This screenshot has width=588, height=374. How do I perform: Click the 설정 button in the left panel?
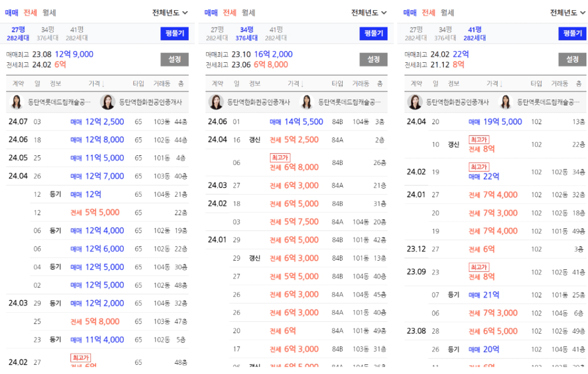[x=174, y=59]
